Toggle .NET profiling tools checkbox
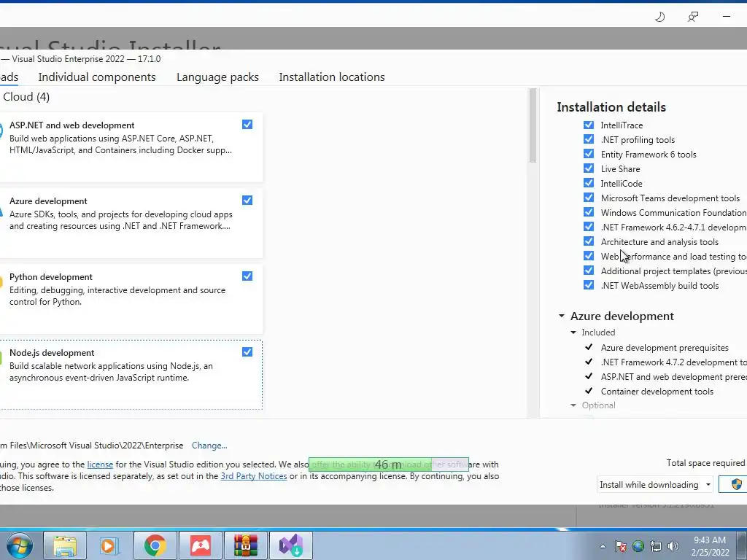 (589, 139)
